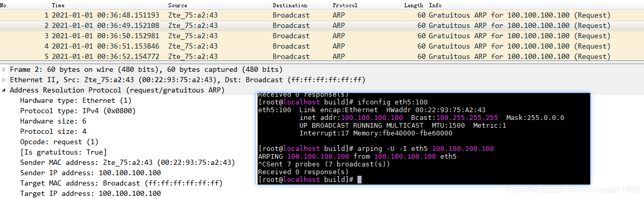The image size is (644, 199).
Task: Click 'inet addr:100.100.100.100' in terminal output
Action: click(351, 118)
